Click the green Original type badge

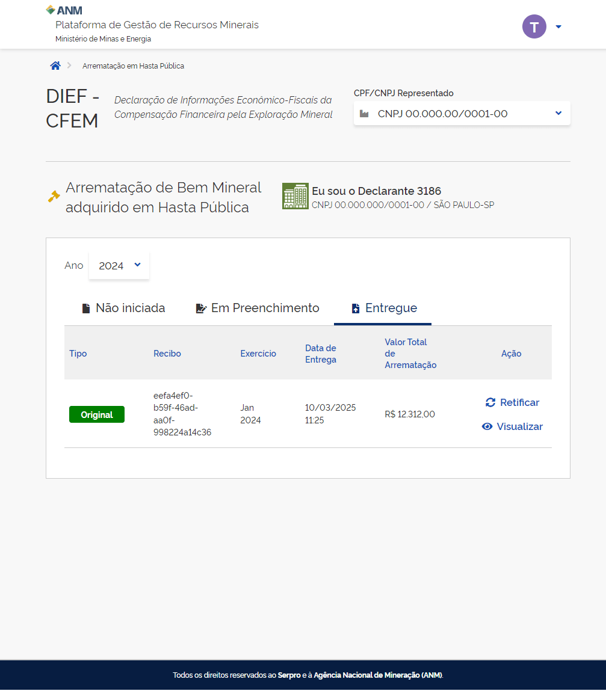tap(97, 414)
